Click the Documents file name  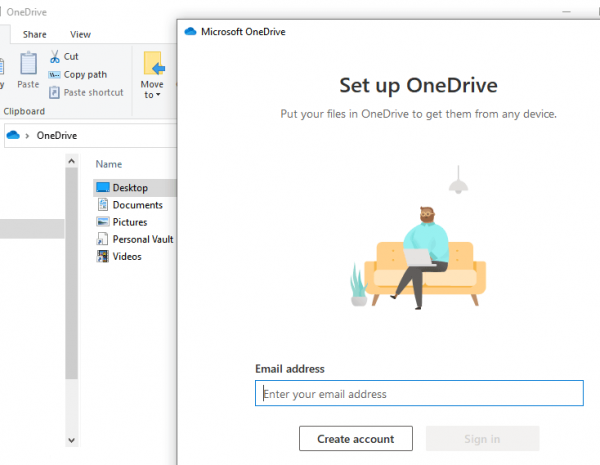(x=138, y=205)
